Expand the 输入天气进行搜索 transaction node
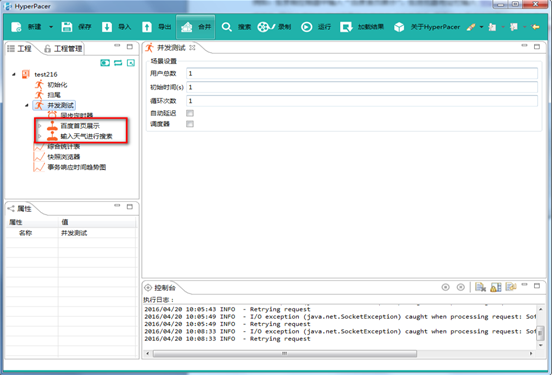552x375 pixels. 40,136
